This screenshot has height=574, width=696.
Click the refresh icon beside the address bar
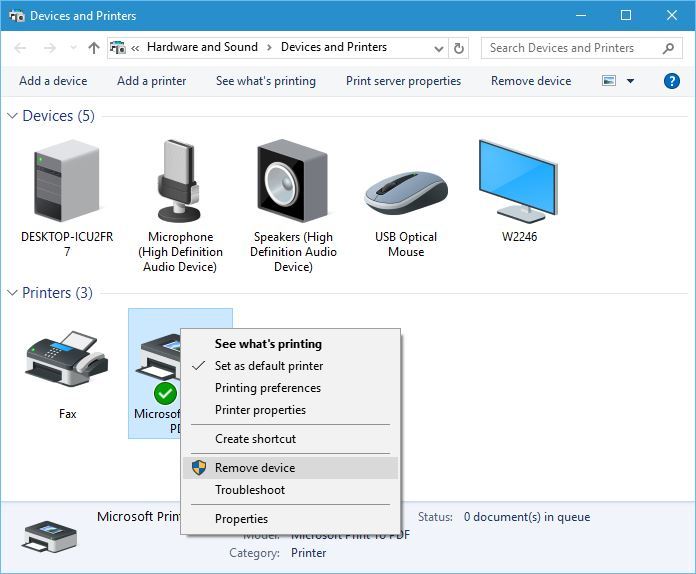point(459,48)
